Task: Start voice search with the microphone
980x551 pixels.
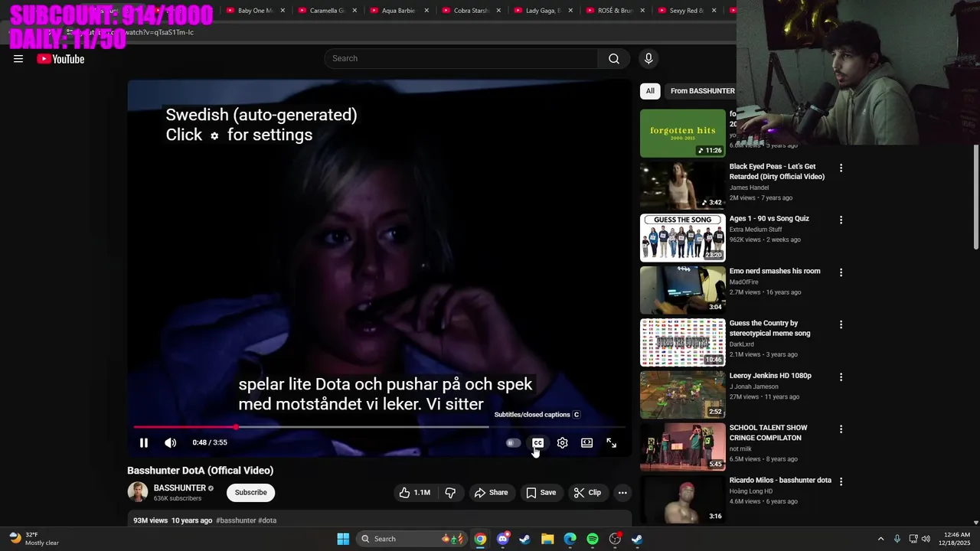Action: point(648,59)
